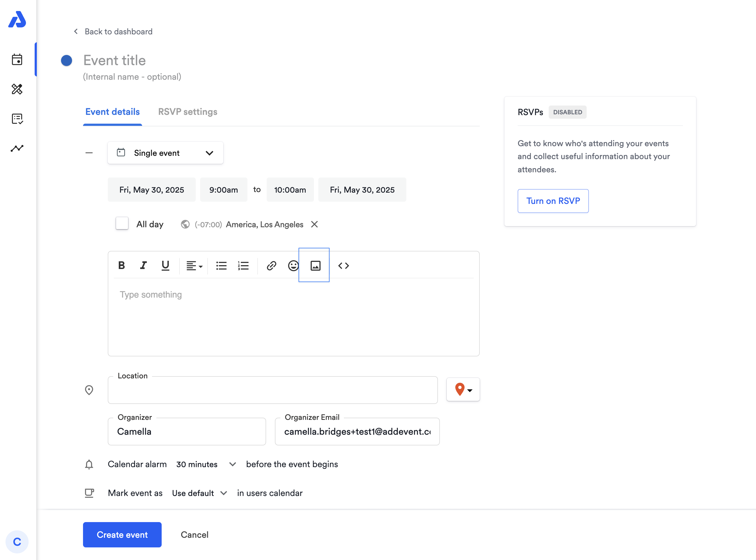Expand the 30 minutes alarm dropdown
This screenshot has height=560, width=756.
pyautogui.click(x=206, y=464)
